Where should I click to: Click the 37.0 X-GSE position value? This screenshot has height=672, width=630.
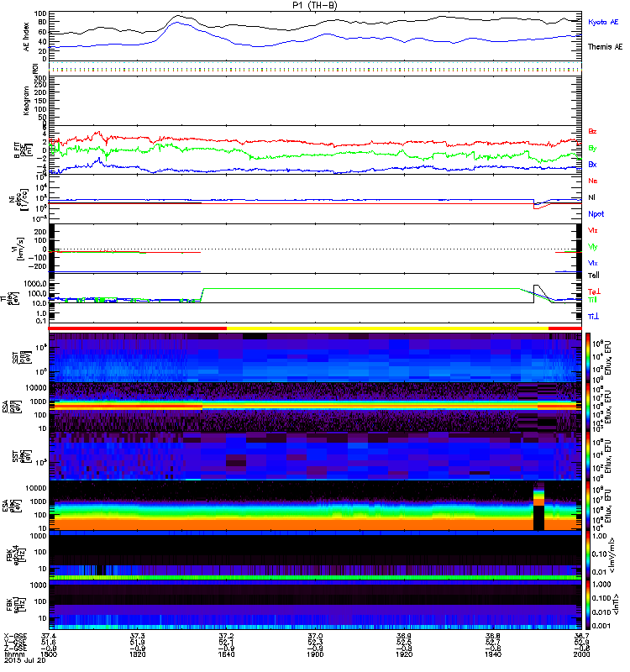[x=316, y=636]
